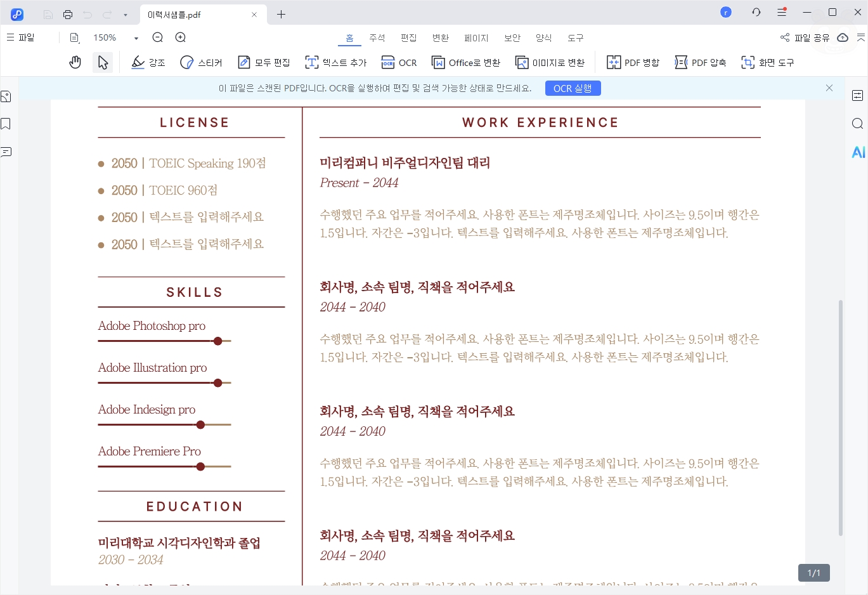The height and width of the screenshot is (595, 868).
Task: Click the Adobe Indesign pro skill slider
Action: (x=165, y=425)
